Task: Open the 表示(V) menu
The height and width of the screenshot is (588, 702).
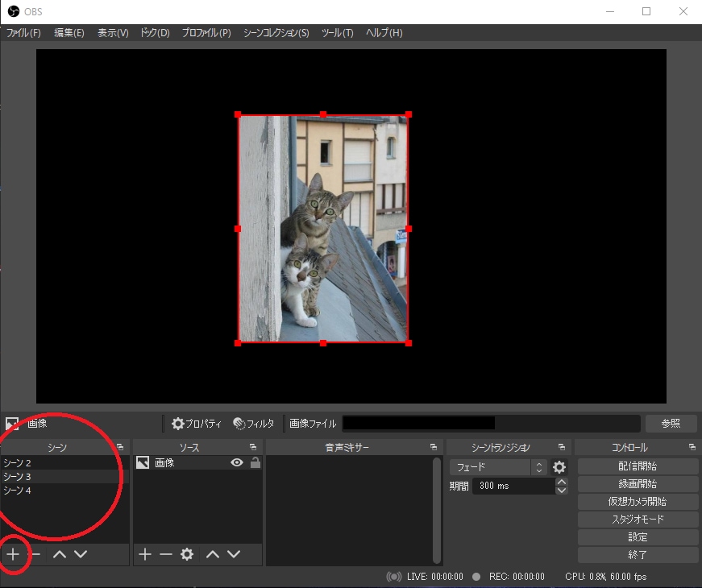Action: 113,33
